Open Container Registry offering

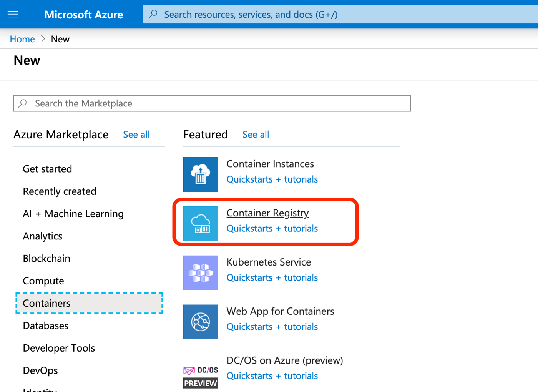[267, 213]
